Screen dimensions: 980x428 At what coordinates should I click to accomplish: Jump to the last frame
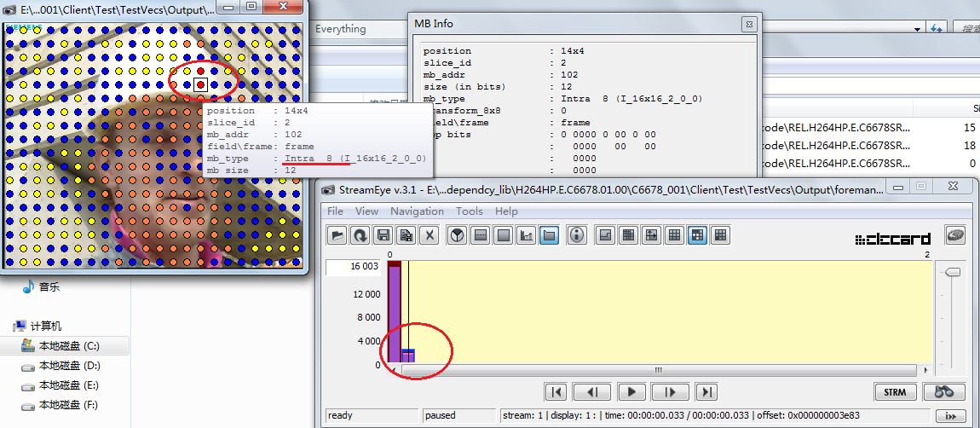click(x=706, y=392)
